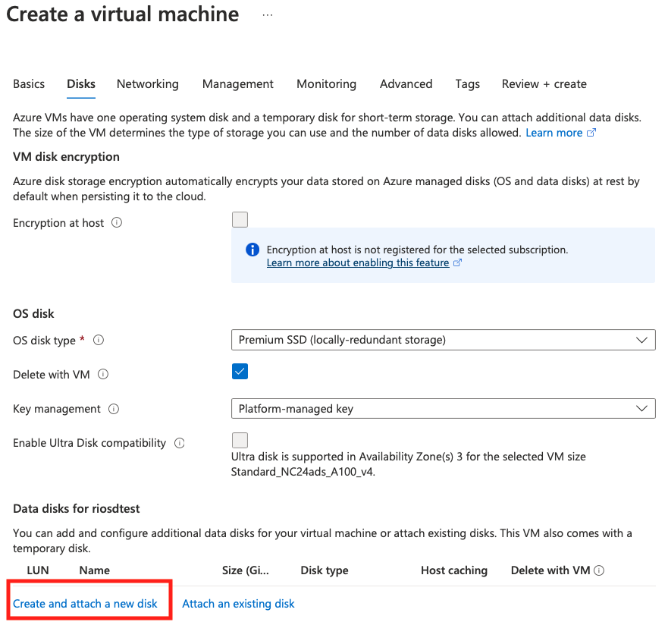
Task: Click info icon beside Encryption at host
Action: (x=117, y=223)
